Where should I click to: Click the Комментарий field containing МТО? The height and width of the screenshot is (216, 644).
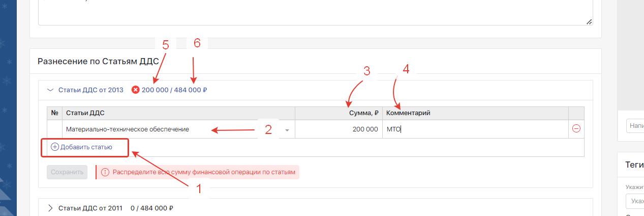tap(475, 129)
